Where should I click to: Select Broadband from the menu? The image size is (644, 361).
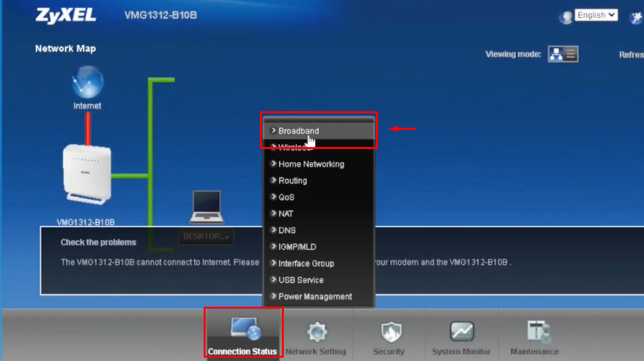(298, 131)
